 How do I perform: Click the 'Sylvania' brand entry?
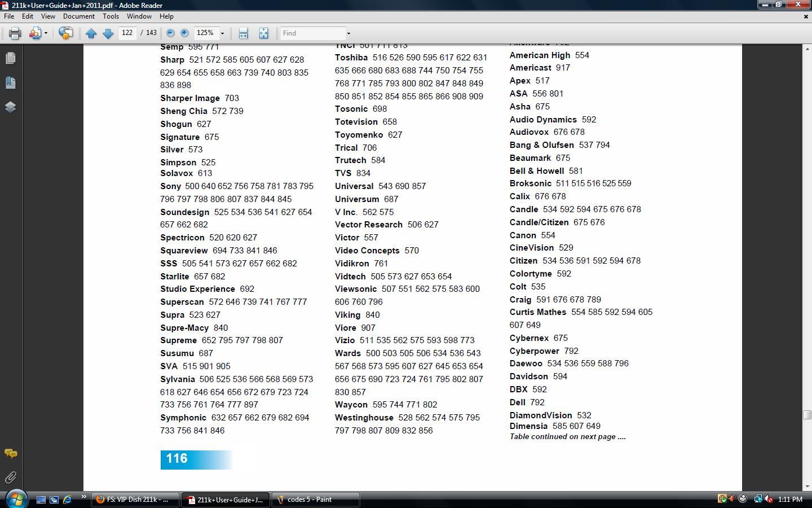178,379
